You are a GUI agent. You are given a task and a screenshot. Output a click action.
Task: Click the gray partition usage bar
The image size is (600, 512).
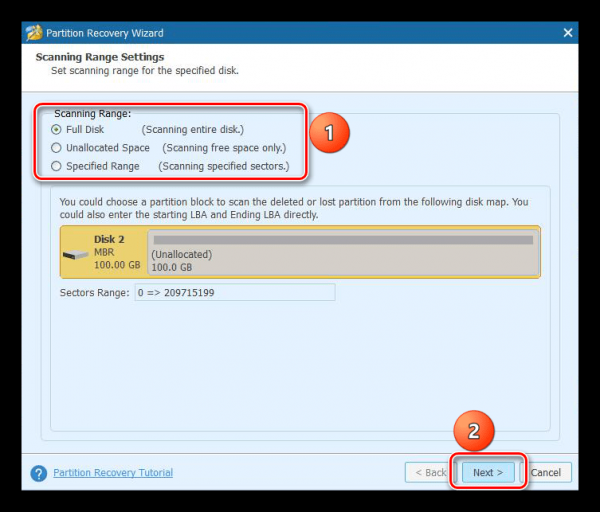(343, 240)
